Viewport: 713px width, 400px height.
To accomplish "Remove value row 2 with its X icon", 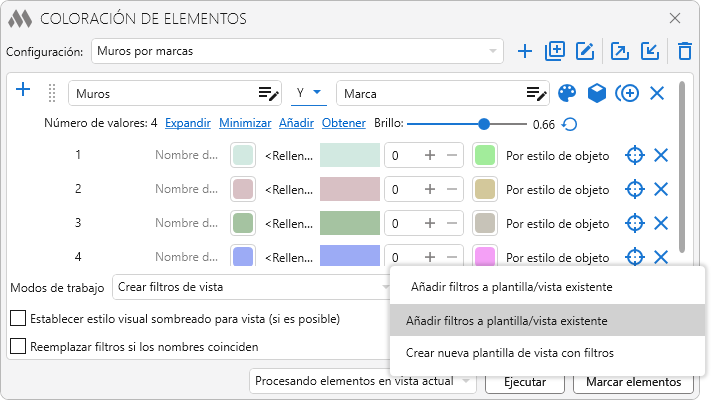I will (x=660, y=189).
